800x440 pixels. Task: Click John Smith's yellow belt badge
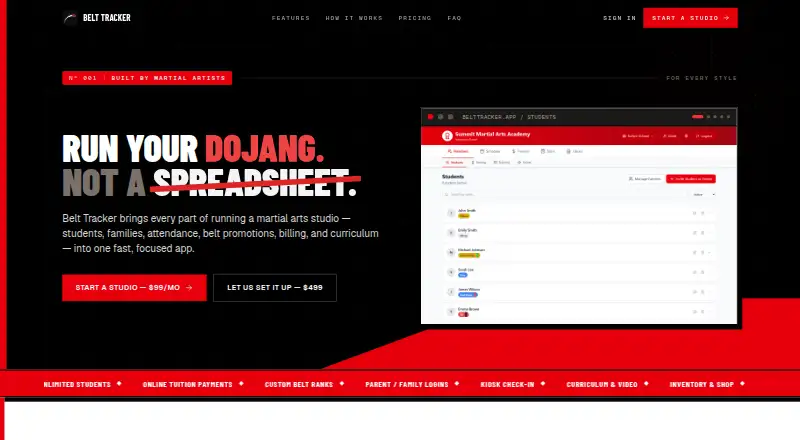464,216
